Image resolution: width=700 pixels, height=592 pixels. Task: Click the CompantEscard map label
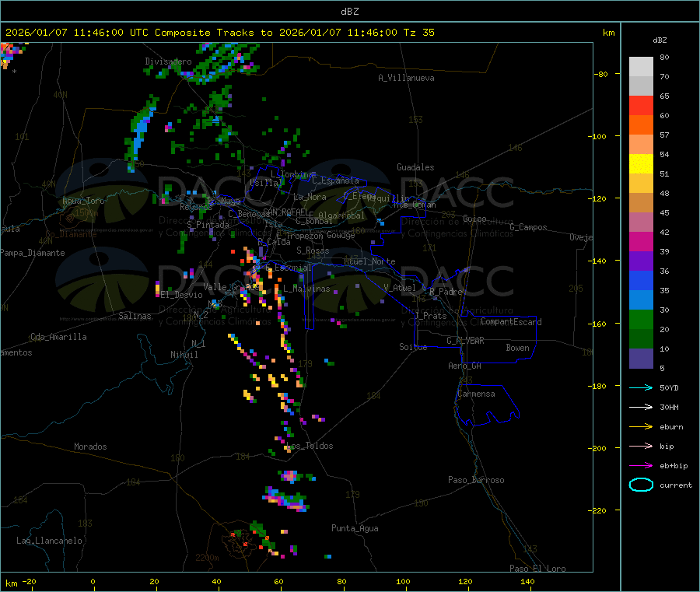tap(511, 322)
